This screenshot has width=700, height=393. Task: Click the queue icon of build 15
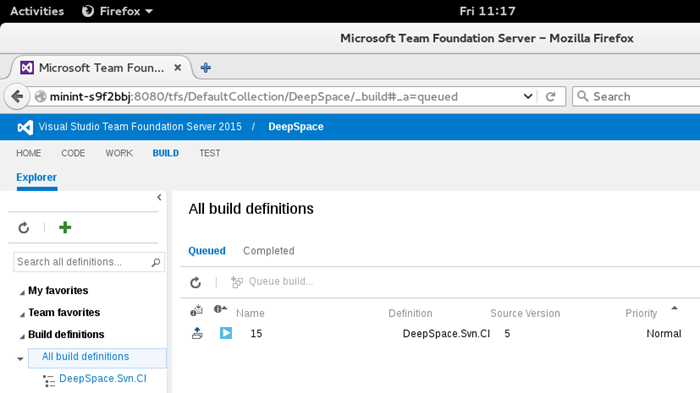[197, 333]
